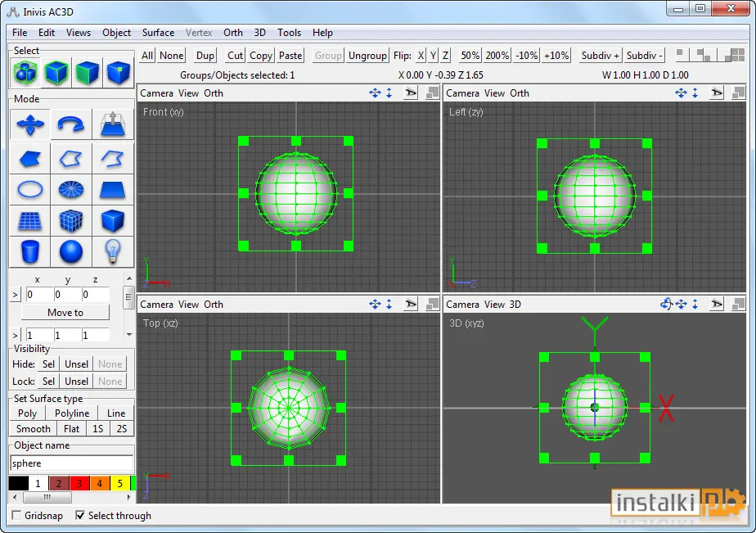Open the Surface menu
756x533 pixels.
(158, 32)
